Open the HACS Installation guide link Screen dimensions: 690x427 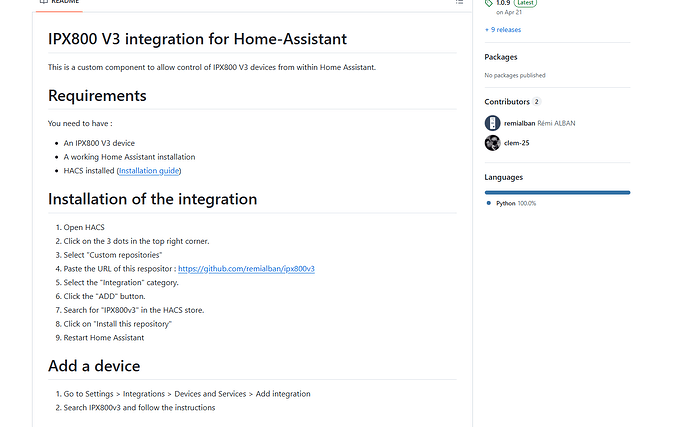pyautogui.click(x=149, y=171)
